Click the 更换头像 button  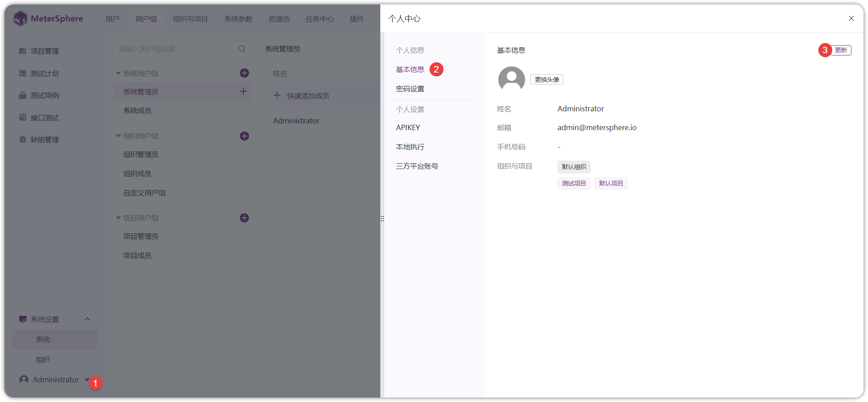click(x=547, y=80)
